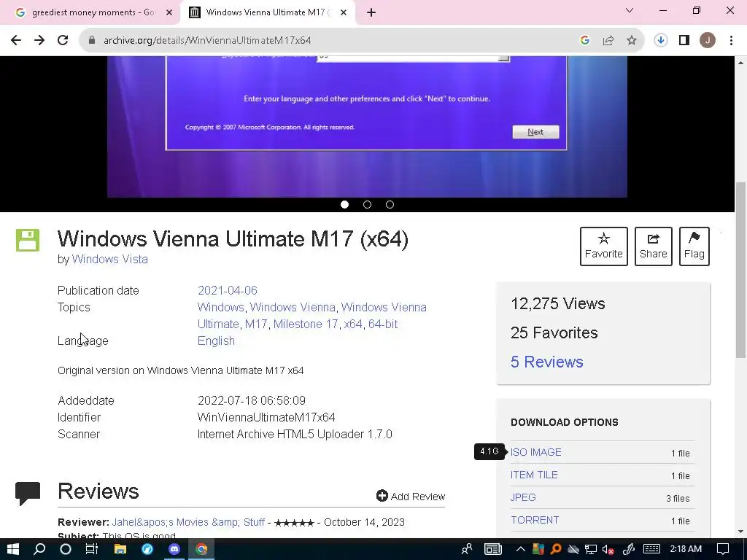Select the Windows Vienna Ultimate M17 tab
This screenshot has height=560, width=747.
267,12
